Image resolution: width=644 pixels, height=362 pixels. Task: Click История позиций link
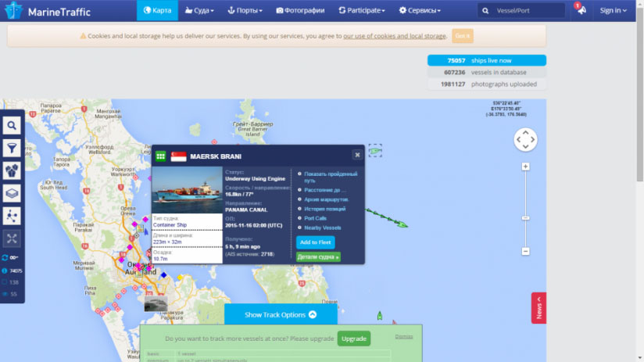[325, 209]
